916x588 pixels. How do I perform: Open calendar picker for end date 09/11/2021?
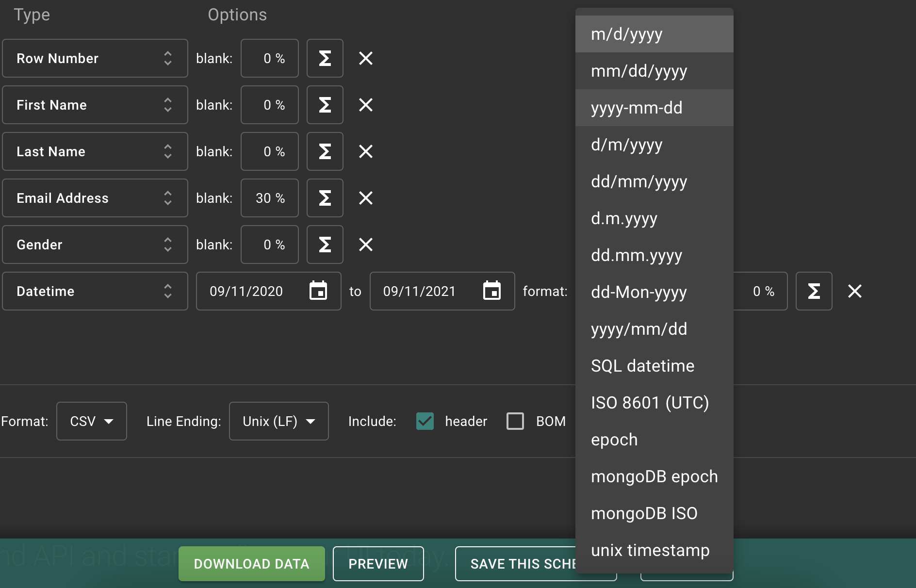(492, 291)
